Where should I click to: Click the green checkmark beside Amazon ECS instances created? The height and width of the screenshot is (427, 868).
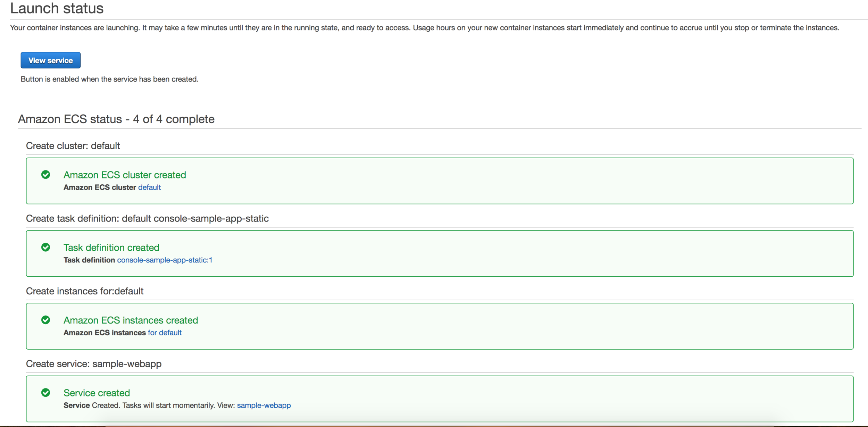45,320
